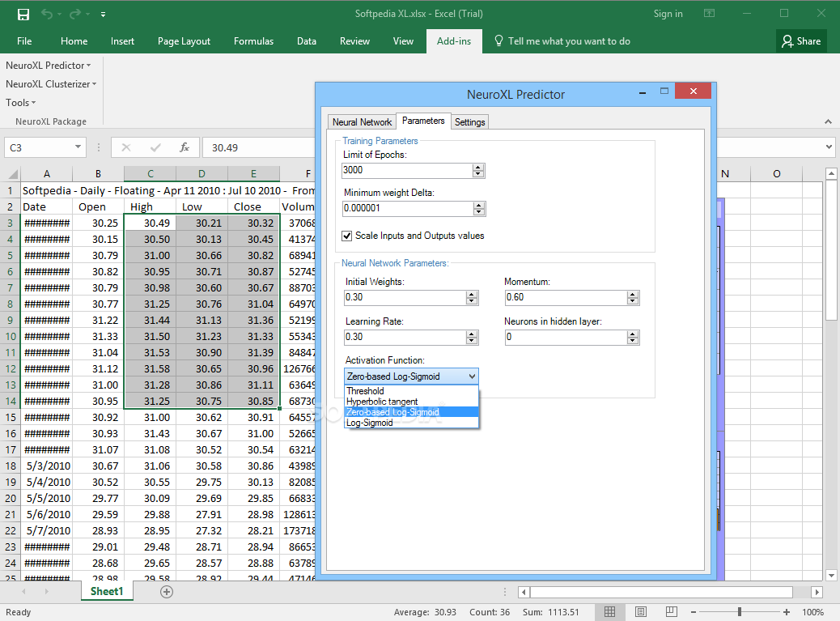
Task: Collapse the Activation Function combo box
Action: [x=472, y=376]
